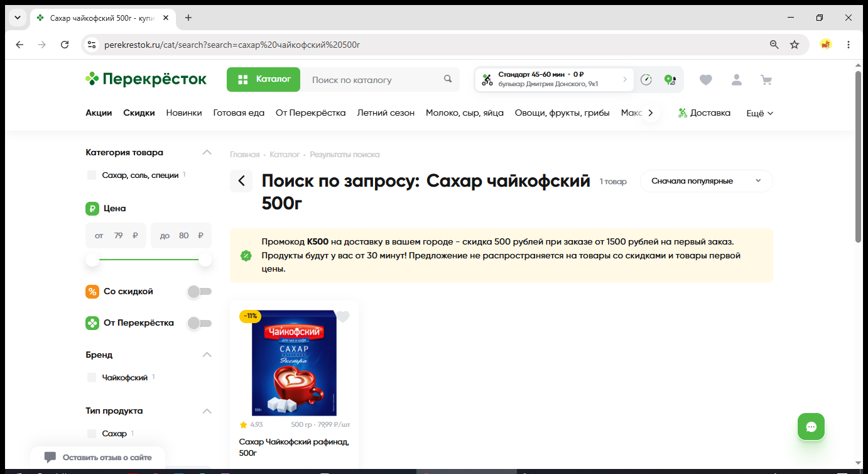This screenshot has height=474, width=868.
Task: Open the Акции menu item
Action: coord(99,113)
